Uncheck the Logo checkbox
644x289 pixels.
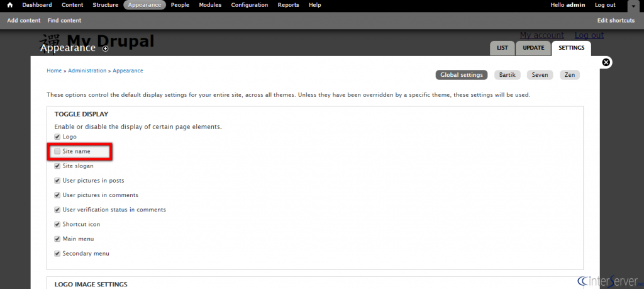pyautogui.click(x=57, y=137)
